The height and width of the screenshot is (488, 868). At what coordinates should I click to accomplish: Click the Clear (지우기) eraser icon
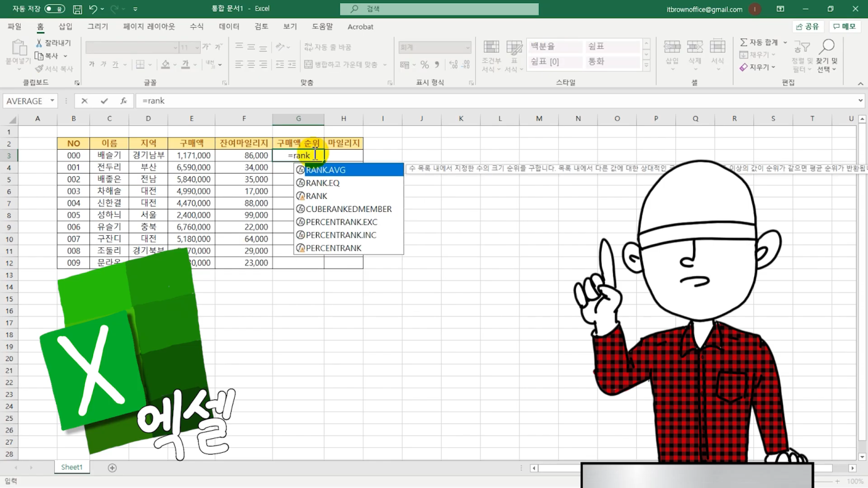coord(743,67)
